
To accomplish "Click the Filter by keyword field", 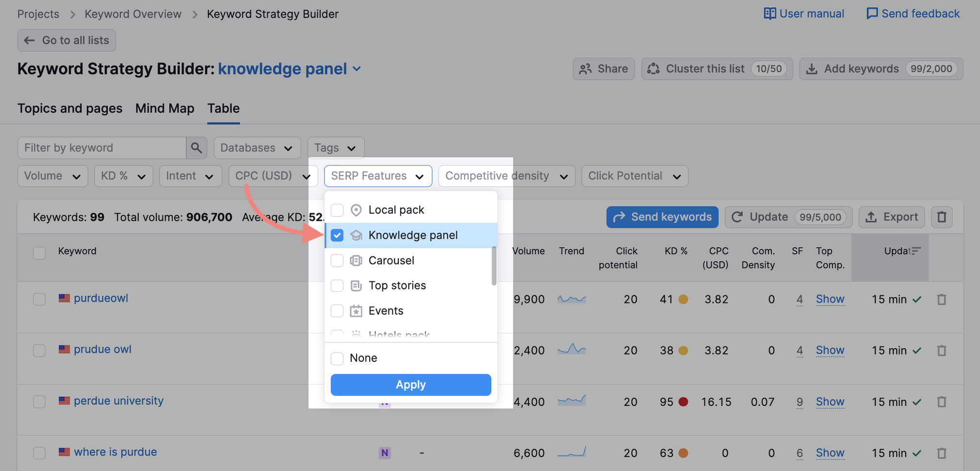I will pos(102,148).
